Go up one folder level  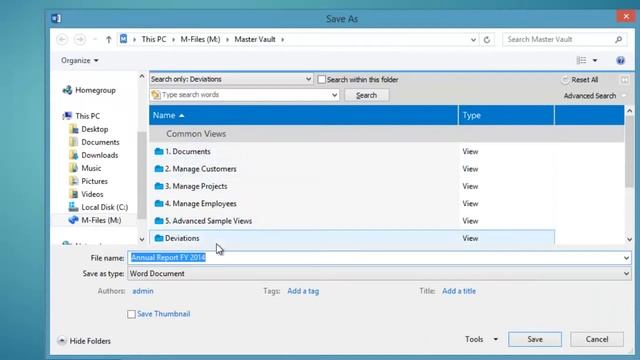point(109,39)
